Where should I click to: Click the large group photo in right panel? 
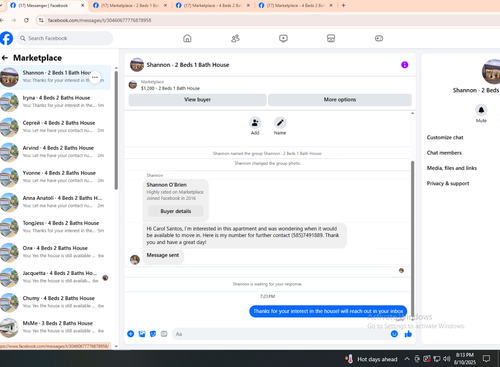click(x=491, y=71)
